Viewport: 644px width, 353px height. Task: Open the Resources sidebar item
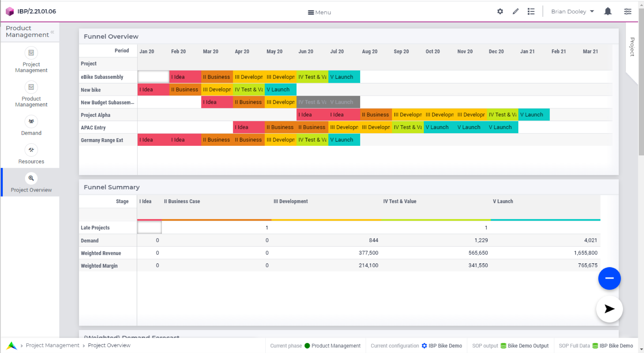(x=31, y=154)
